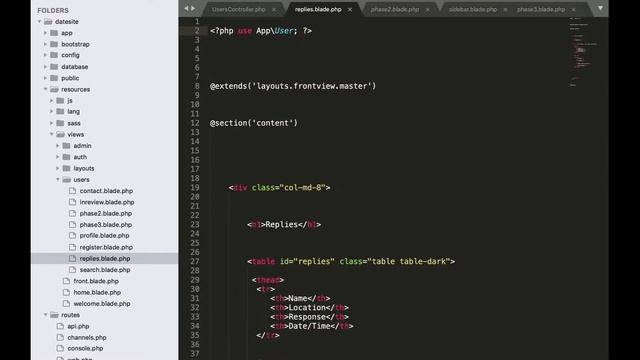Click the code minimap preview

tap(583, 52)
